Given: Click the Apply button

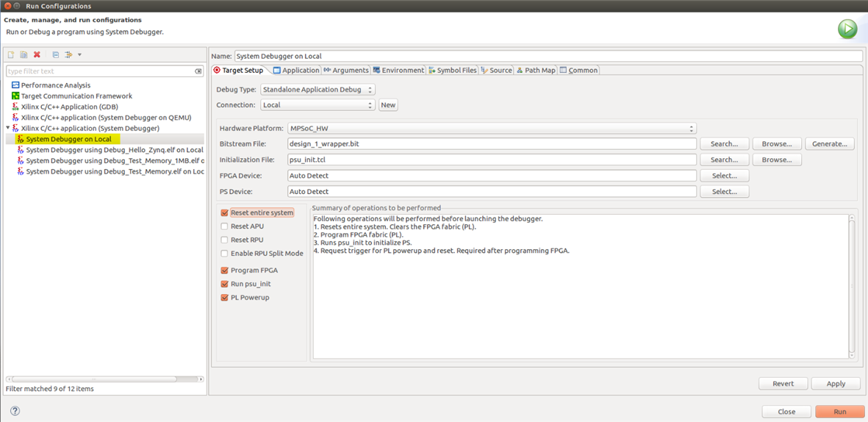Looking at the screenshot, I should coord(836,384).
